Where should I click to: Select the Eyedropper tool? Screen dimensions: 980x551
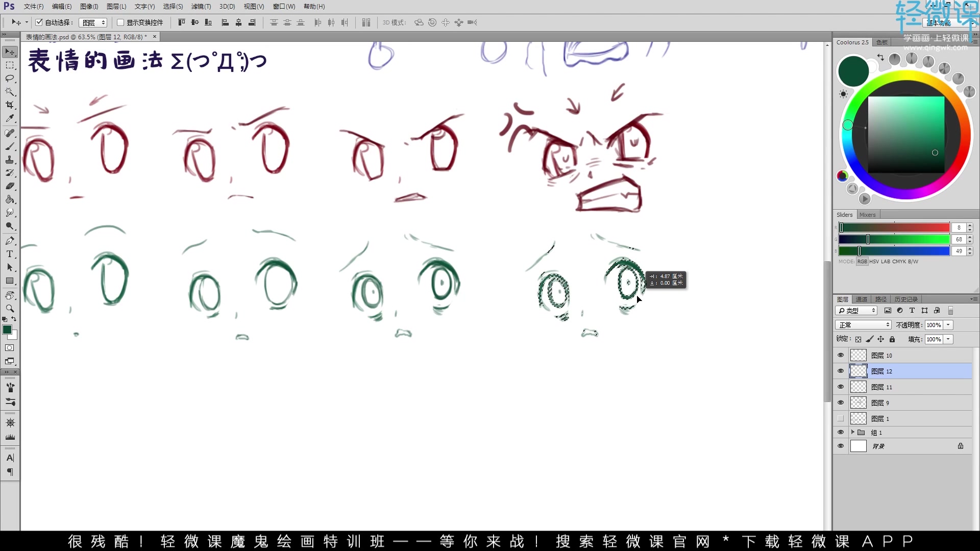coord(10,118)
